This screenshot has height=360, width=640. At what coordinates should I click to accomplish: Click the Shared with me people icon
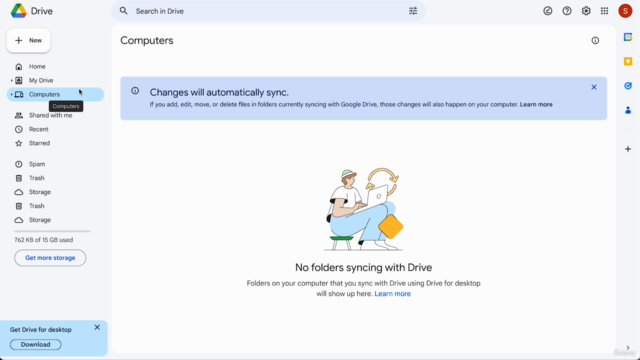[19, 116]
